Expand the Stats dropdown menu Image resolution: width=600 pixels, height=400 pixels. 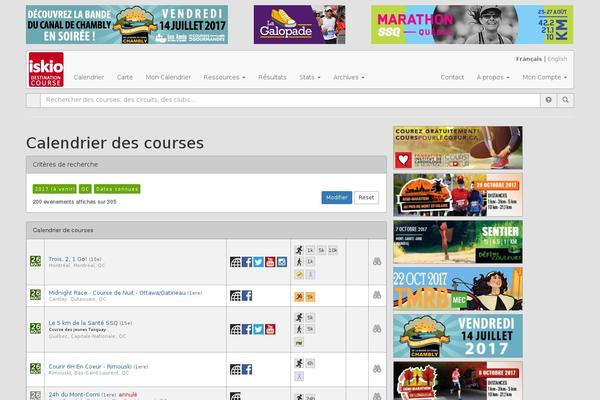click(x=310, y=77)
